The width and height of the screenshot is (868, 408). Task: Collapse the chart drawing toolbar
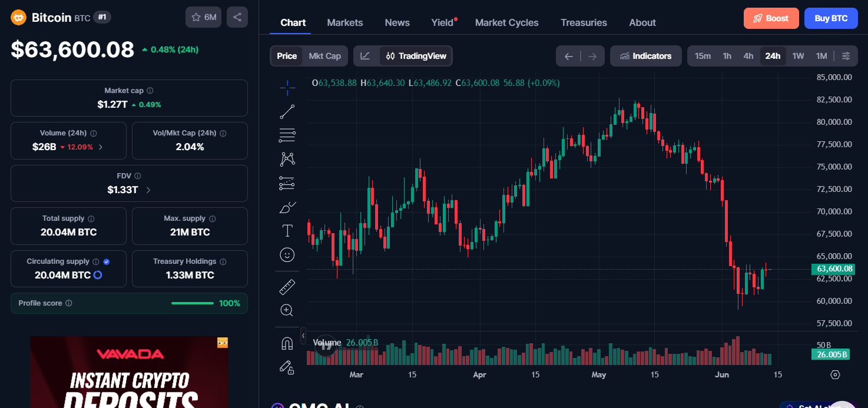pyautogui.click(x=303, y=336)
